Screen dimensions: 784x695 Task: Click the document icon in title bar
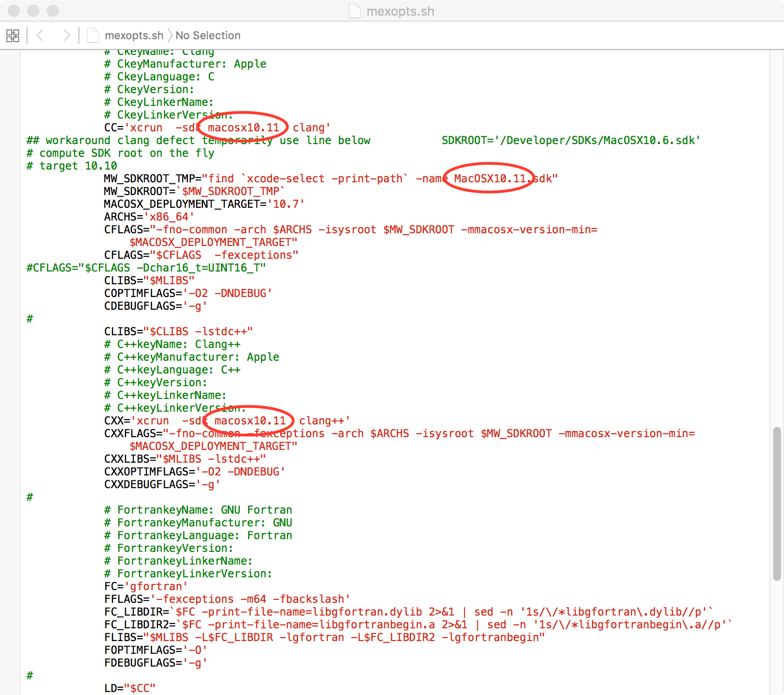pos(355,11)
